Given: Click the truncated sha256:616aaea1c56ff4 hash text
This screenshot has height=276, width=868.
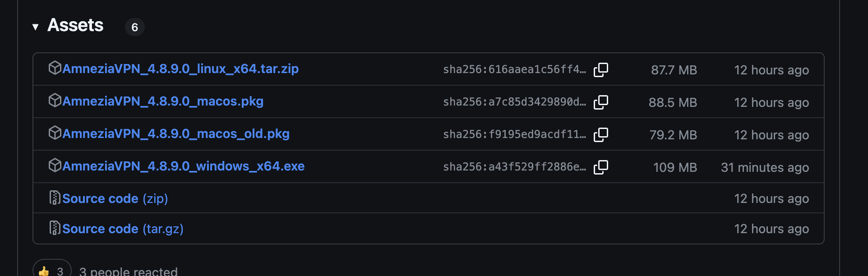Looking at the screenshot, I should click(514, 69).
